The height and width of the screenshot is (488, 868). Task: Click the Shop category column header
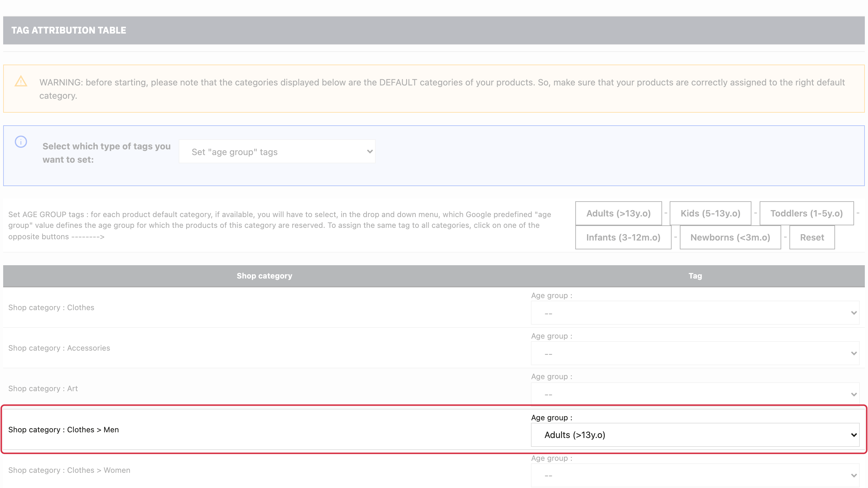click(265, 276)
